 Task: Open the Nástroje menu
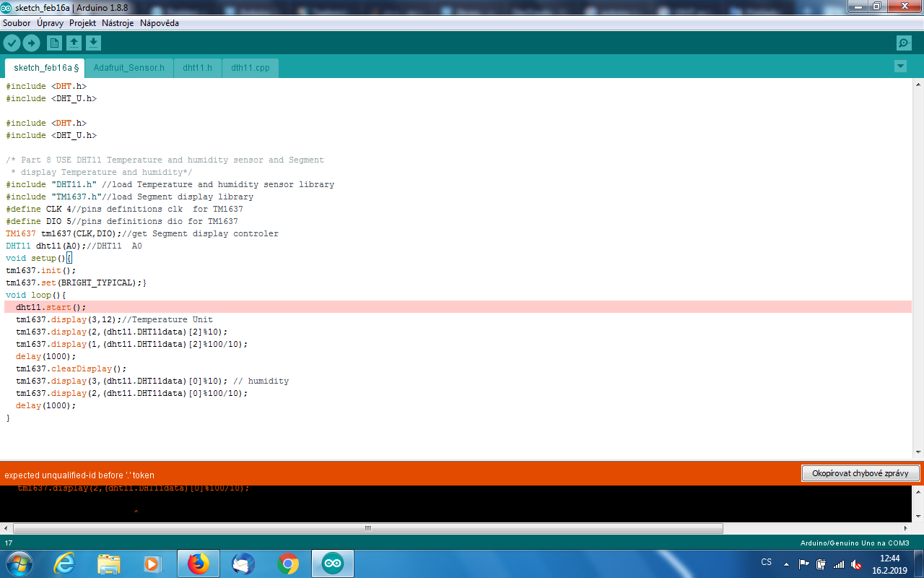tap(118, 23)
